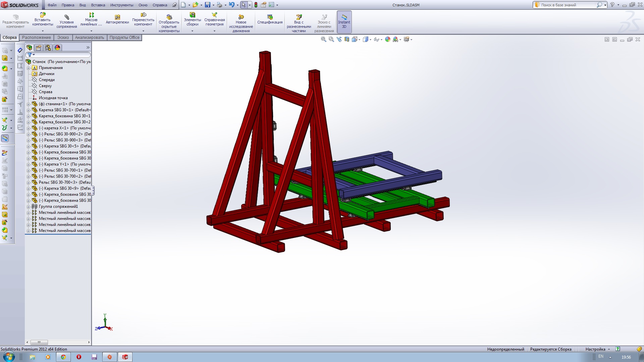Click Edit Appearance color ball icon
The height and width of the screenshot is (362, 644).
(x=388, y=39)
